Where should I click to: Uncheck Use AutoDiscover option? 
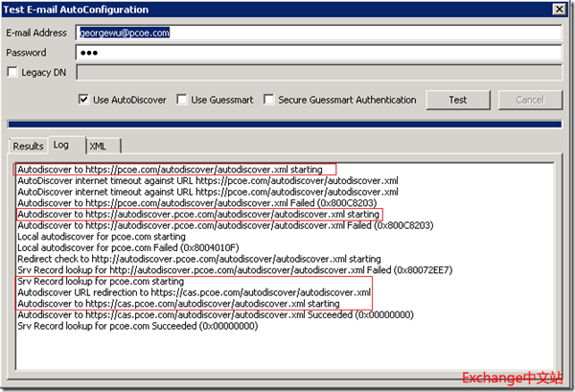coord(83,100)
